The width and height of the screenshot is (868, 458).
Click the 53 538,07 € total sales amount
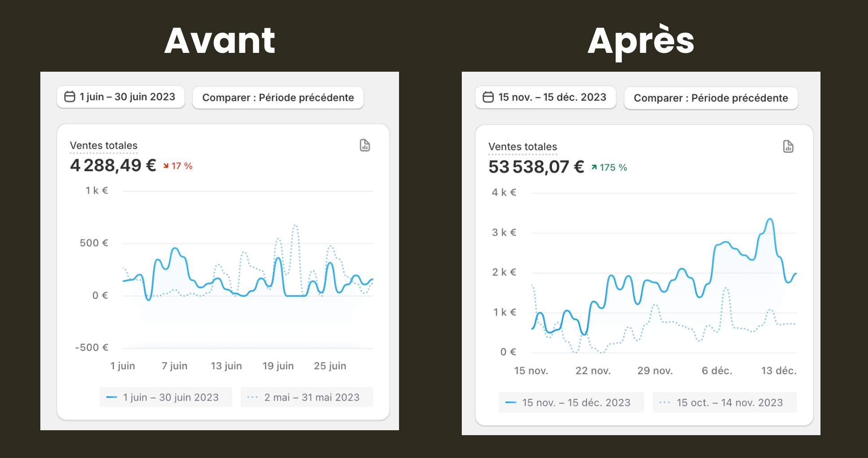click(536, 167)
